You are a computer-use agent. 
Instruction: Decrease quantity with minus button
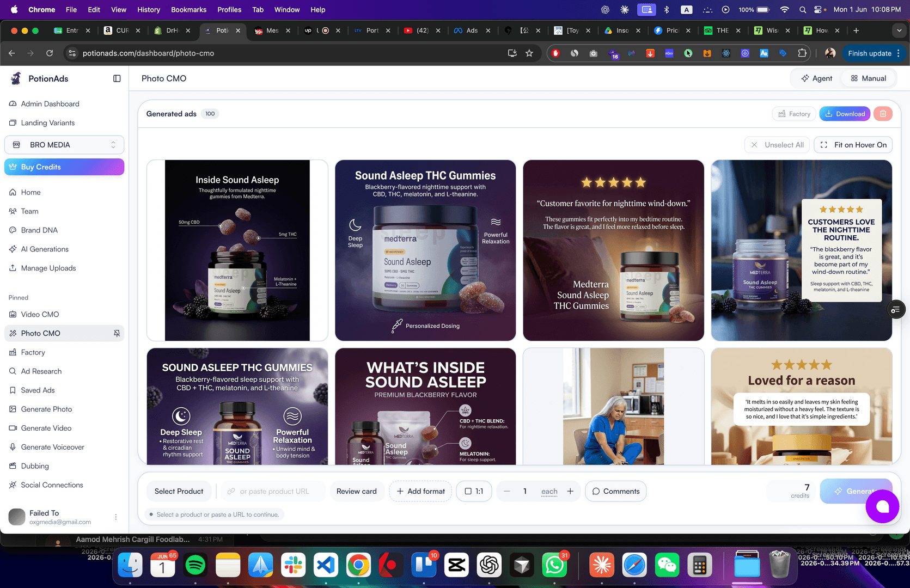coord(507,491)
